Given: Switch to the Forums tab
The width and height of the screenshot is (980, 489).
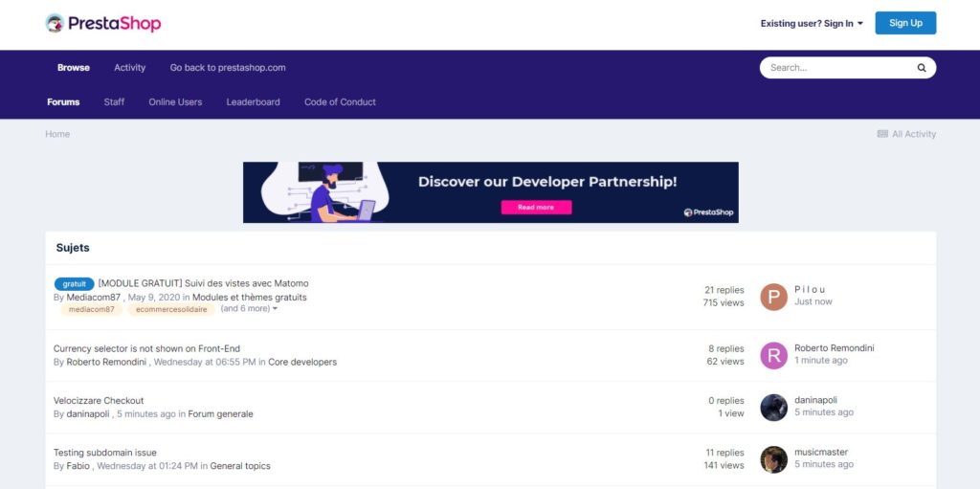Looking at the screenshot, I should pyautogui.click(x=63, y=102).
